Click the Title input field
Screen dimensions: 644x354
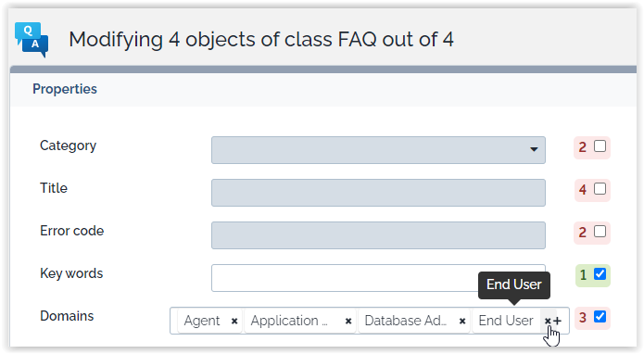378,193
